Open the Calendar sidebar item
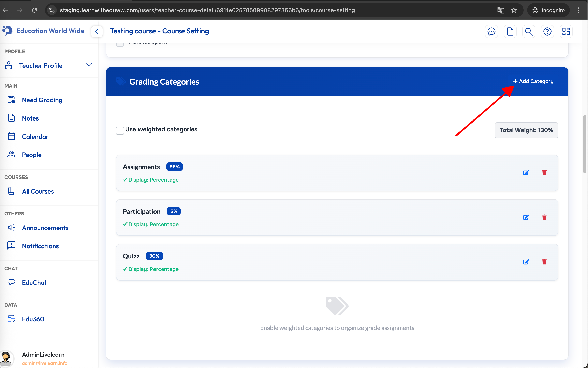The height and width of the screenshot is (368, 588). point(35,137)
